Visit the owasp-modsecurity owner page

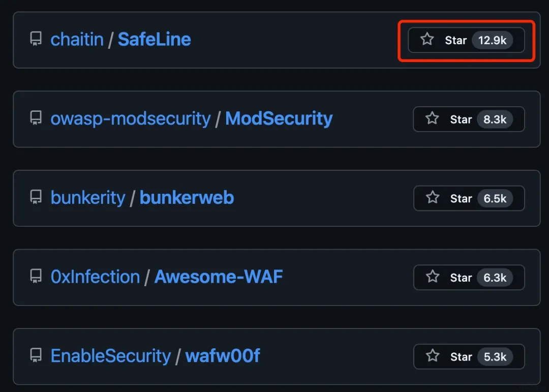(130, 118)
